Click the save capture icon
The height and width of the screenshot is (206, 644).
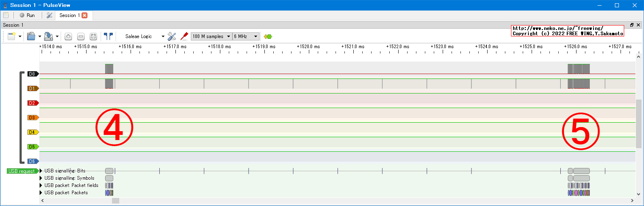(x=48, y=36)
